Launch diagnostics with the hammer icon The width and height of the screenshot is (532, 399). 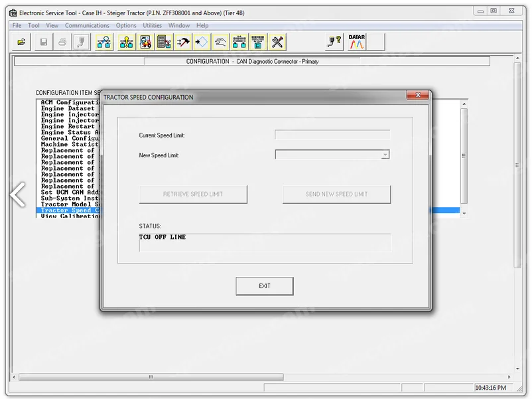pyautogui.click(x=184, y=41)
